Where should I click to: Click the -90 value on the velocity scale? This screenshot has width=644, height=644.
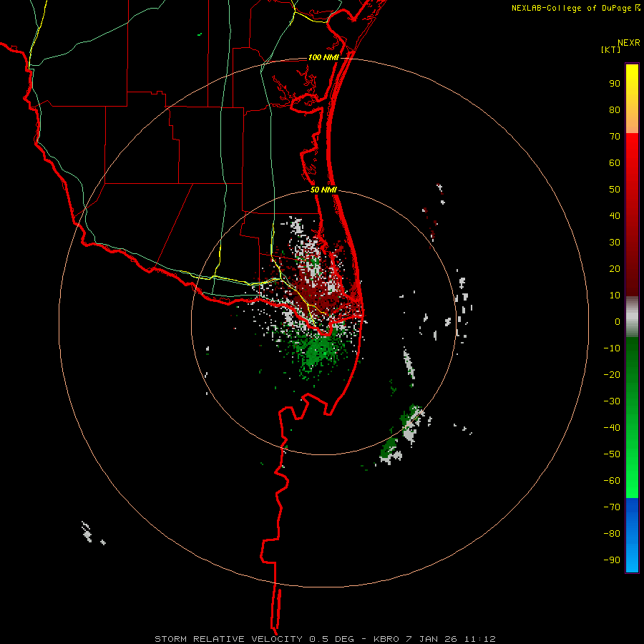click(612, 560)
